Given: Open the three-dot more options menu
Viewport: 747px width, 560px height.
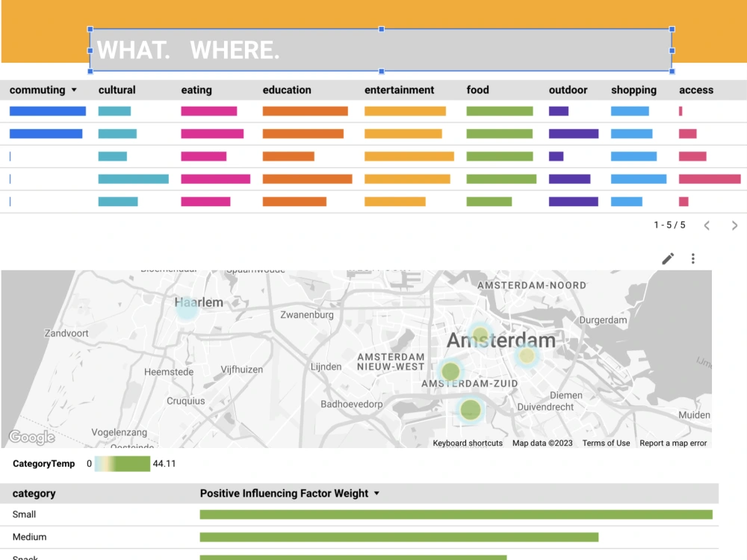Looking at the screenshot, I should point(692,258).
